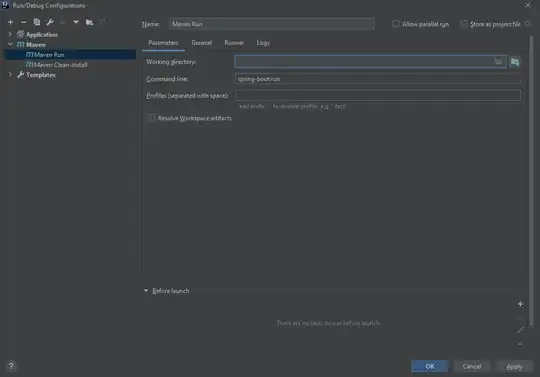Collapse the Maven tree node
The height and width of the screenshot is (377, 540).
(x=10, y=44)
